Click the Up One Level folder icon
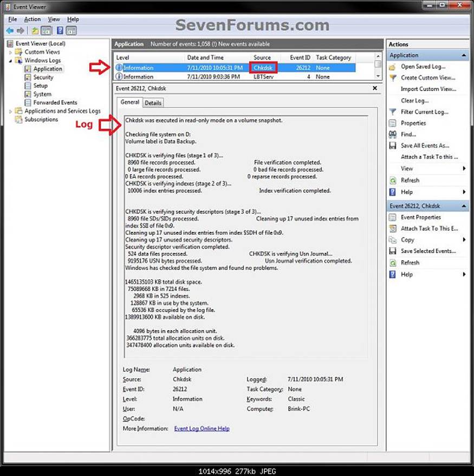 tap(35, 31)
